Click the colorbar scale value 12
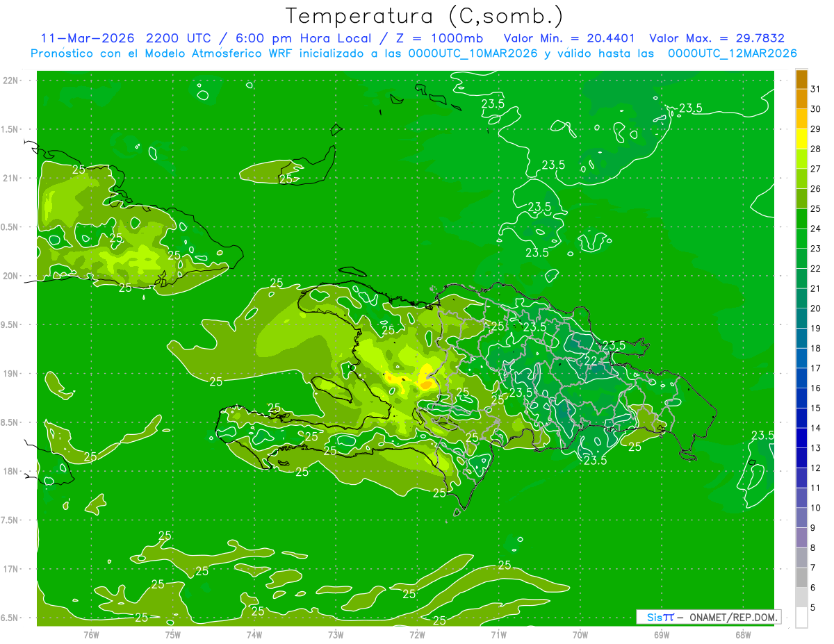This screenshot has width=834, height=644. (x=816, y=468)
